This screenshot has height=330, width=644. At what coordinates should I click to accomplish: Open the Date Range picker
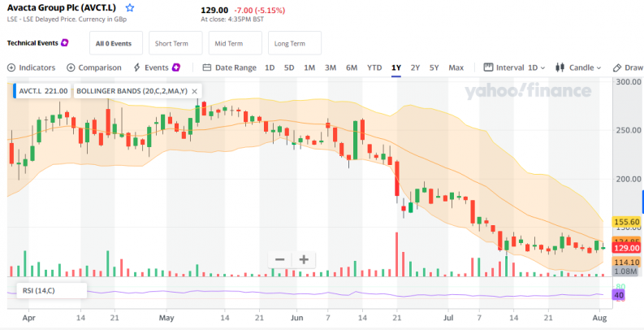point(230,67)
